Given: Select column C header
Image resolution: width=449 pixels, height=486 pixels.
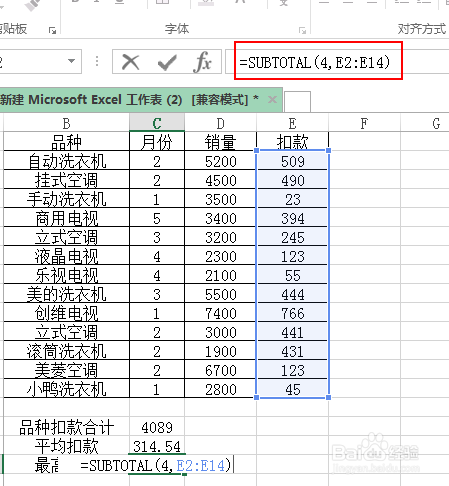Looking at the screenshot, I should click(x=157, y=123).
